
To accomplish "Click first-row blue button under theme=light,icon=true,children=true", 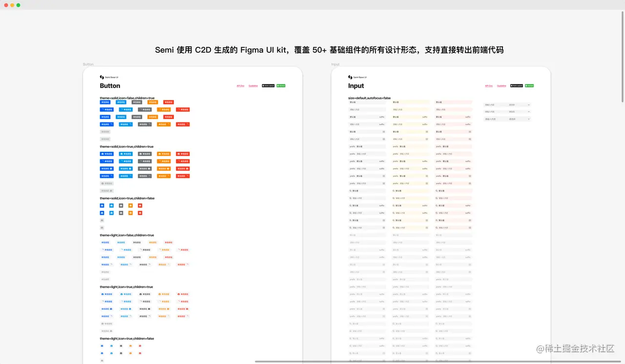I will [x=107, y=294].
